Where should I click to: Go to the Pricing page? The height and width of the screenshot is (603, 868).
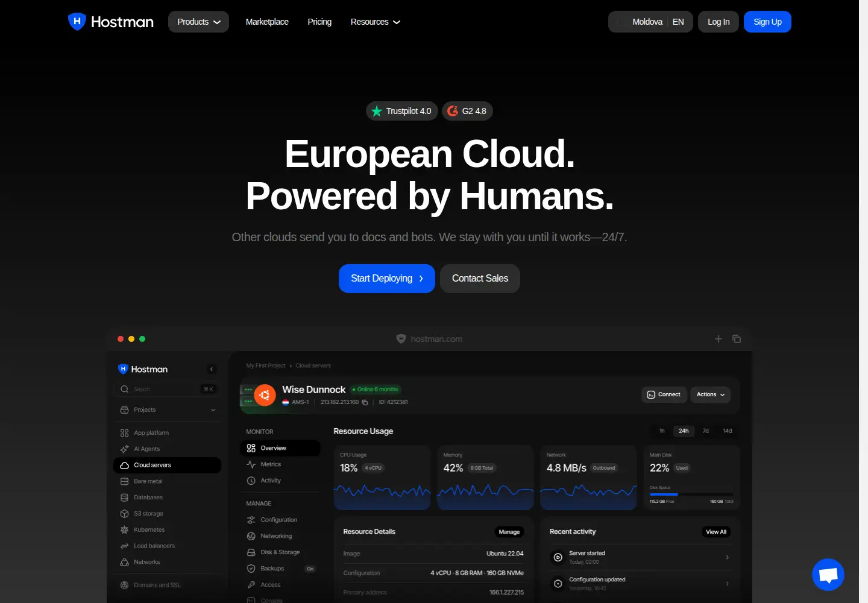coord(319,22)
